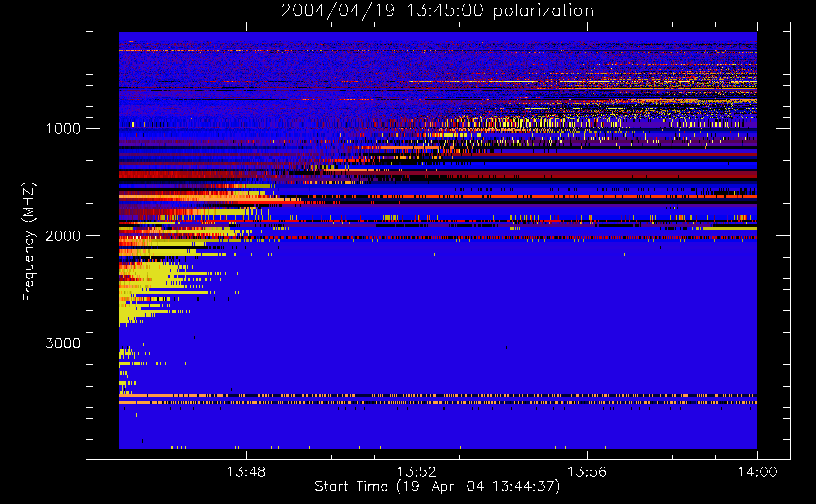Select the 3000 MHz y-axis tick label
The width and height of the screenshot is (816, 504).
(63, 343)
